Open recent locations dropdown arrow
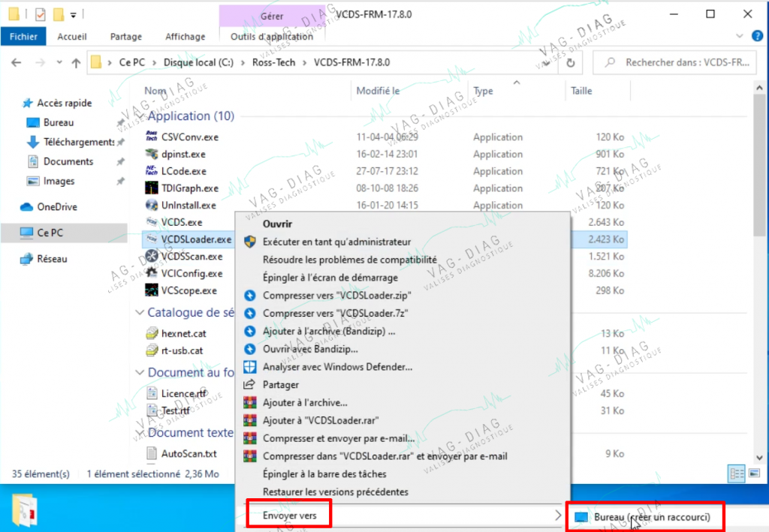This screenshot has height=532, width=769. click(59, 63)
